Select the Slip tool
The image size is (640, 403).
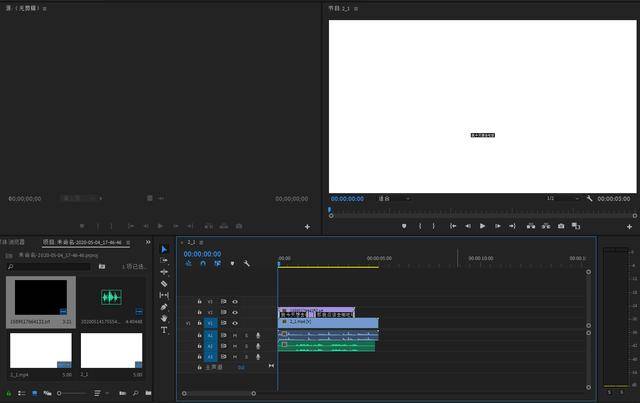[x=164, y=295]
